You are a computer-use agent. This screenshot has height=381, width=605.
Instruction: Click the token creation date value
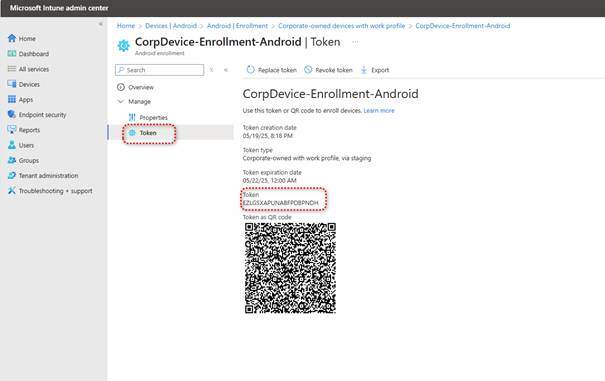coord(267,135)
